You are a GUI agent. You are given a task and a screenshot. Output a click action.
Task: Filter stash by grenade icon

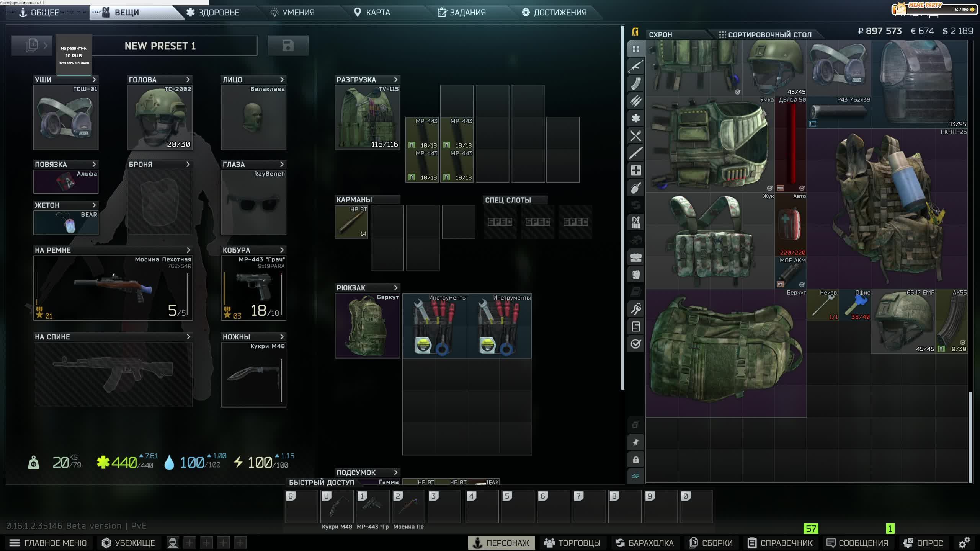(x=635, y=187)
